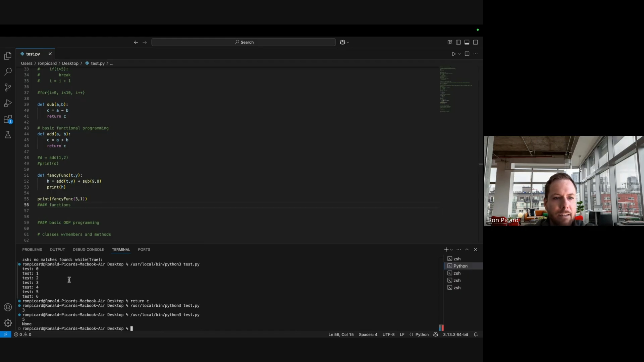Switch to the PORTS tab

pyautogui.click(x=144, y=249)
